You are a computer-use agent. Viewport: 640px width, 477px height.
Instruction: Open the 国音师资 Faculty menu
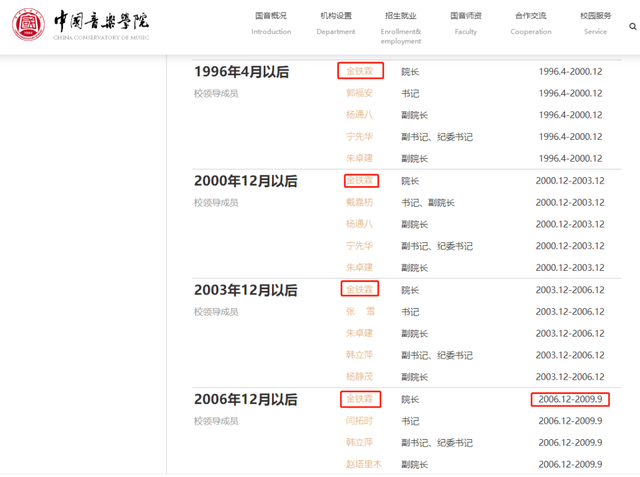[x=466, y=23]
